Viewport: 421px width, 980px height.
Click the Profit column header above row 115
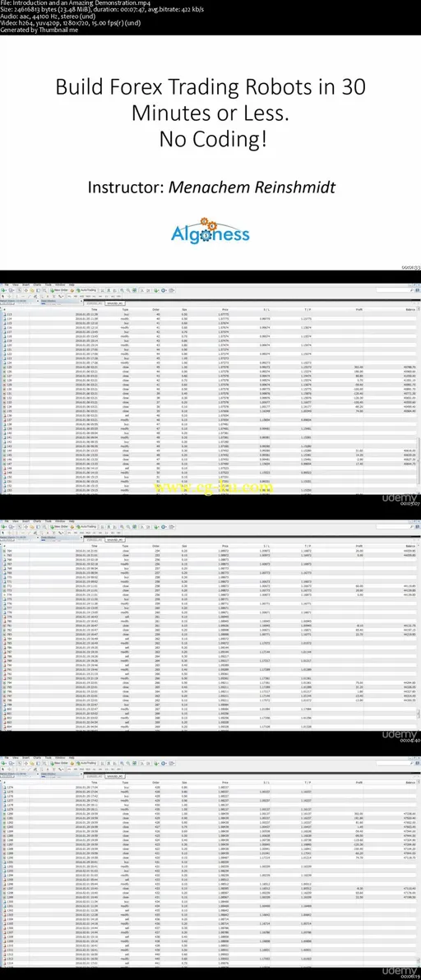click(x=358, y=309)
